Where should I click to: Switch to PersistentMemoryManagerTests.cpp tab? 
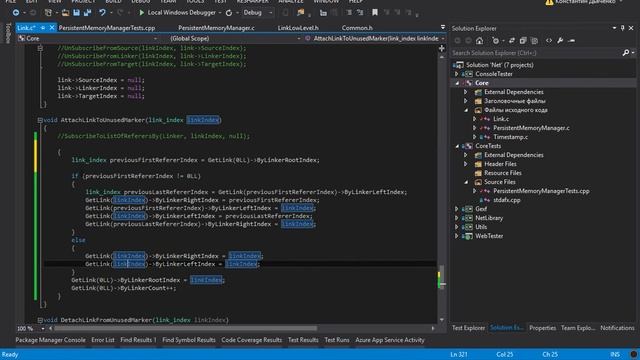pos(107,28)
